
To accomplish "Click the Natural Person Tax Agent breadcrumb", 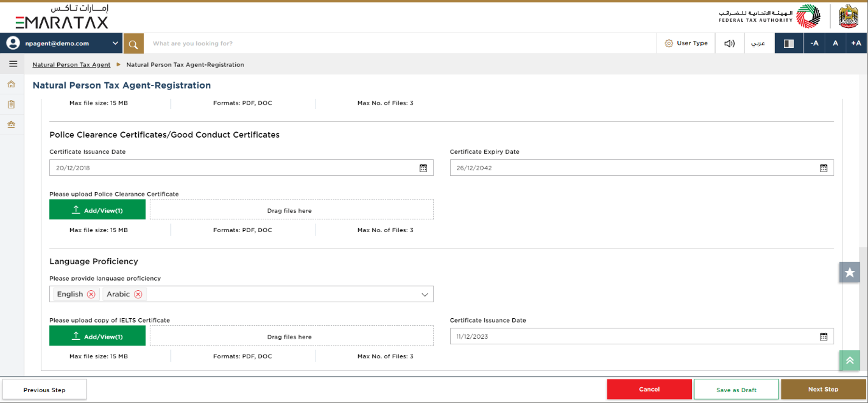I will 71,64.
